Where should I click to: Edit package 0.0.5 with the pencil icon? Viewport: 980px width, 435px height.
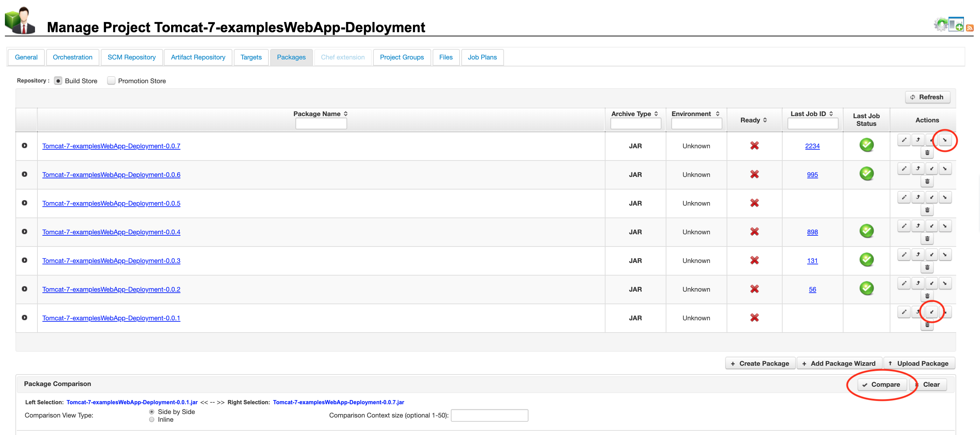click(904, 197)
